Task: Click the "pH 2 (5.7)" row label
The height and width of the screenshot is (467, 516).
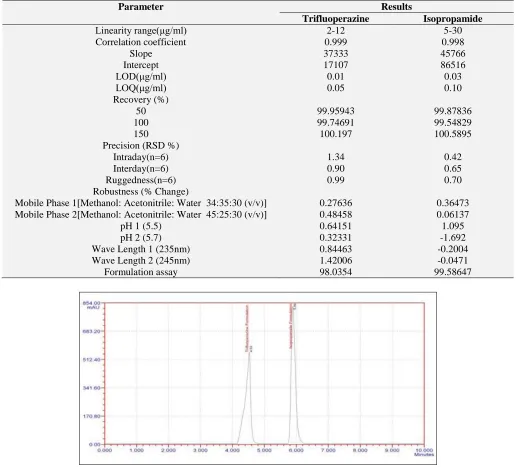Action: coord(141,238)
